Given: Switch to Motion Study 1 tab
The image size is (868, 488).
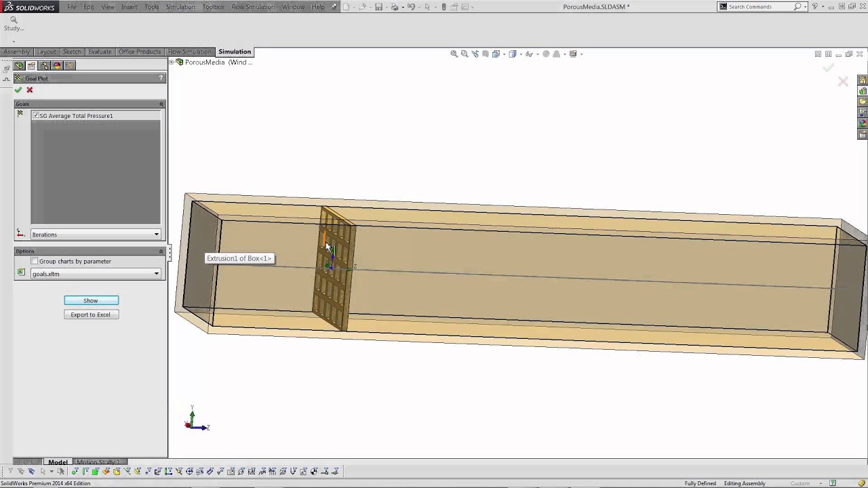Looking at the screenshot, I should pos(98,462).
